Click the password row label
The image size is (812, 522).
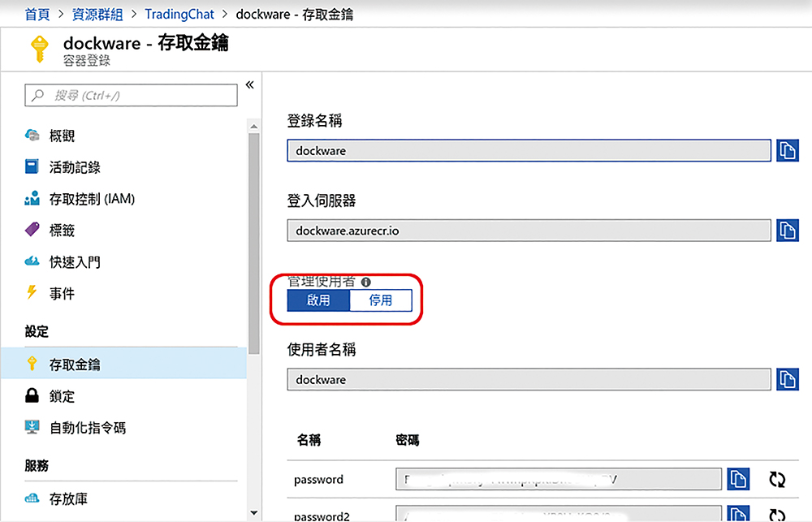pyautogui.click(x=318, y=480)
